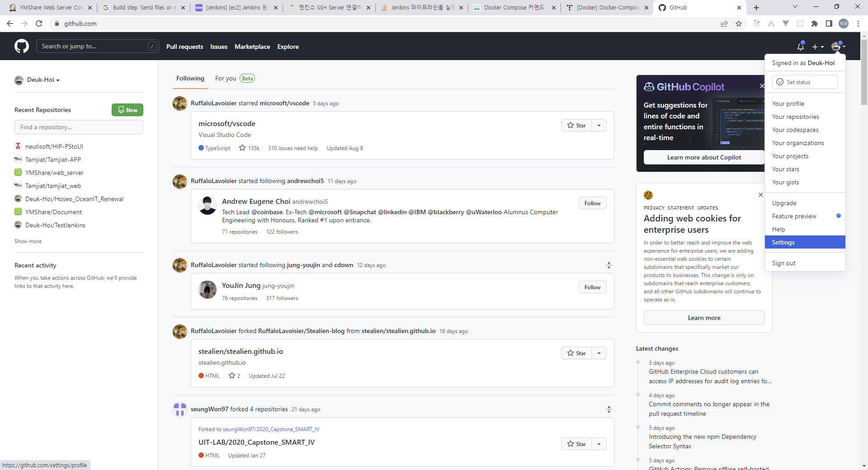Open star list dropdown for stealien.github.io
This screenshot has height=470, width=868.
click(599, 353)
